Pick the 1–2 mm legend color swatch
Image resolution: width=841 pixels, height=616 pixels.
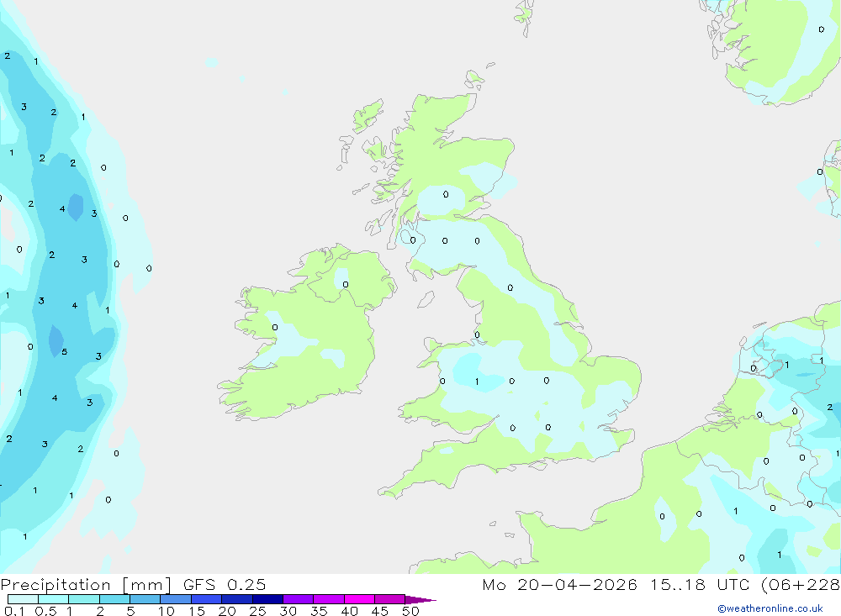click(x=84, y=599)
